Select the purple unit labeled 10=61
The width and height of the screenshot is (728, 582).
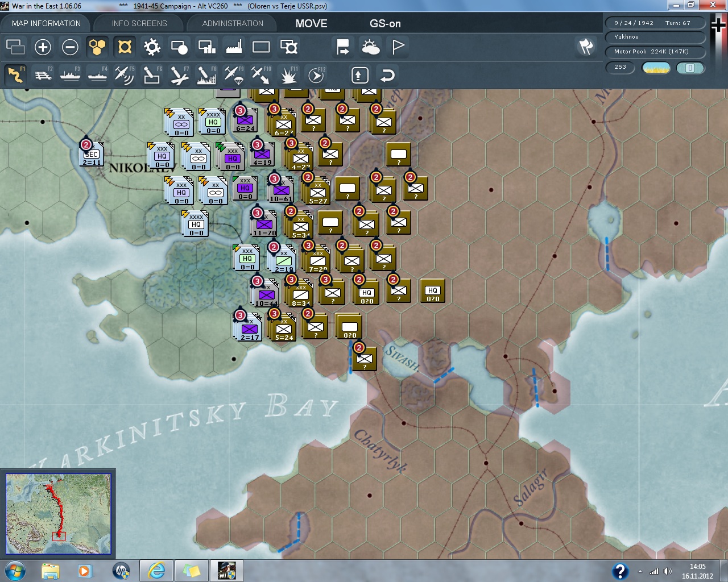pyautogui.click(x=281, y=189)
